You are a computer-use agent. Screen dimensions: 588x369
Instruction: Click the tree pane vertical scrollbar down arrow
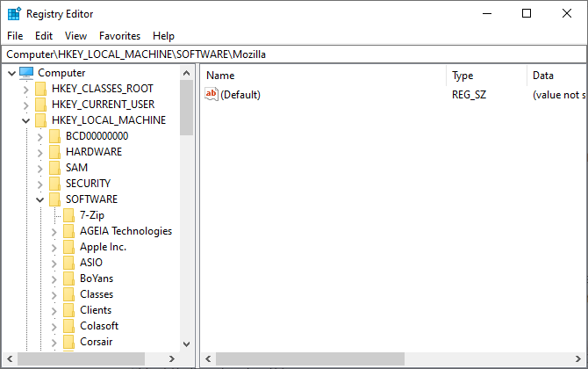click(186, 344)
